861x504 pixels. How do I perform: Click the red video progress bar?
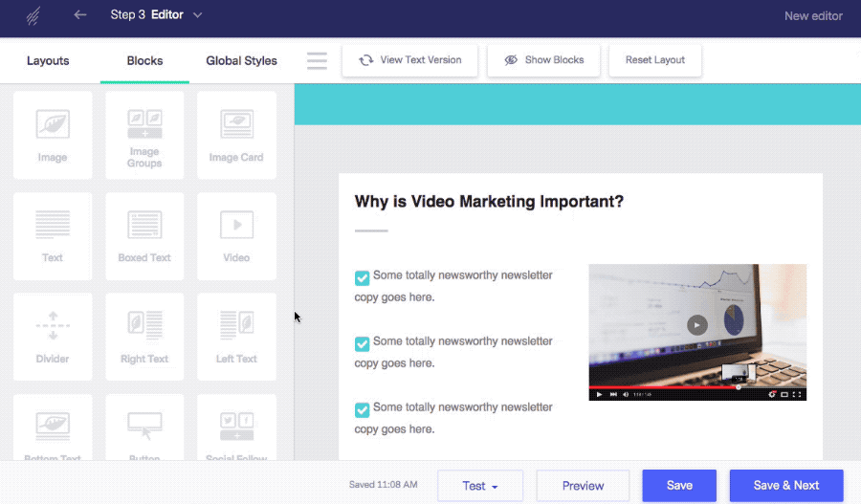click(664, 387)
